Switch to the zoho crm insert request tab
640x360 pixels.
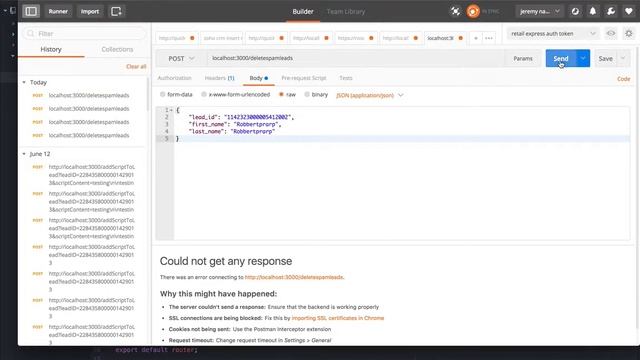point(222,38)
